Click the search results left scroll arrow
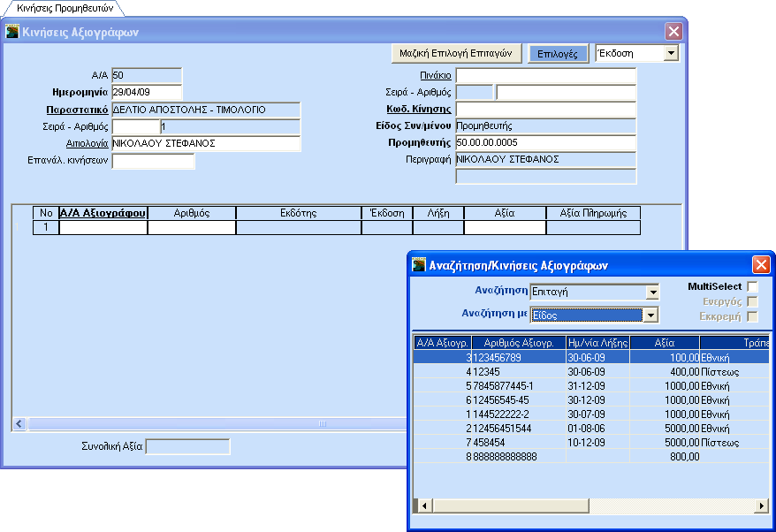 tap(423, 505)
